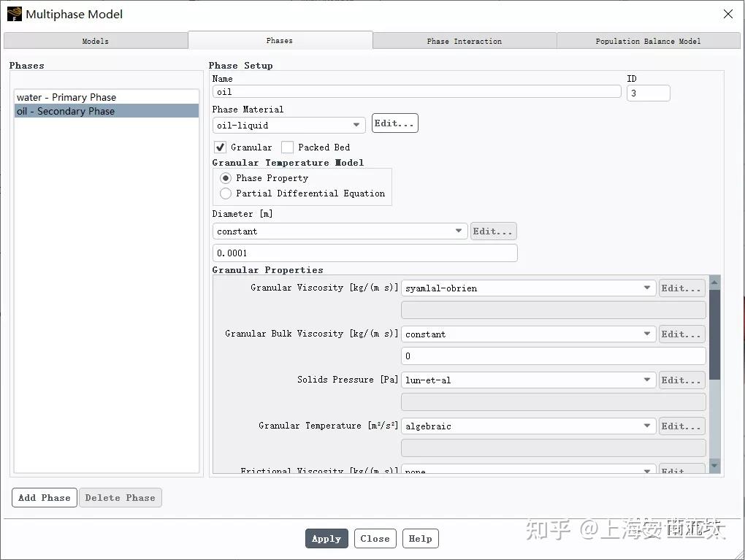
Task: Click the Granular Properties scroll down arrow
Action: coord(714,466)
